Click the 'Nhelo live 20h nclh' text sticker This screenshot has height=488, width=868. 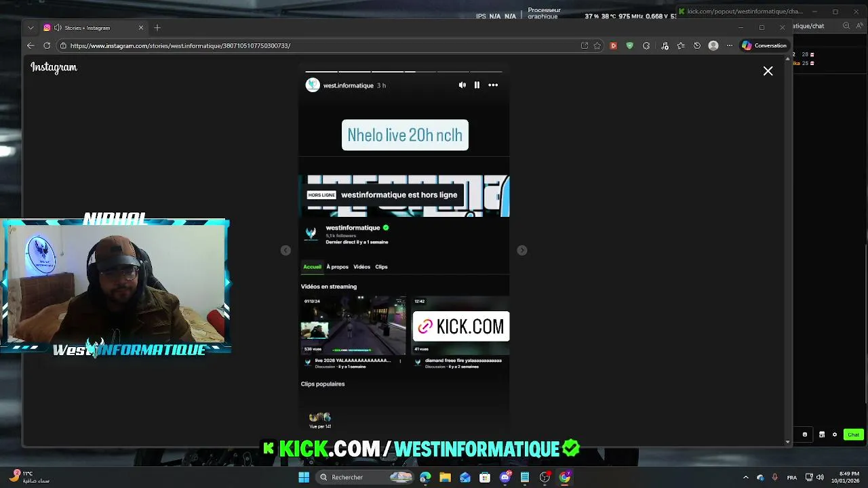click(405, 135)
